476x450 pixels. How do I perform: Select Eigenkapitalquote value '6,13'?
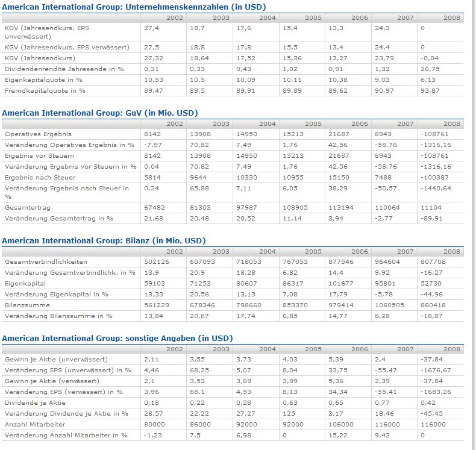pyautogui.click(x=428, y=80)
